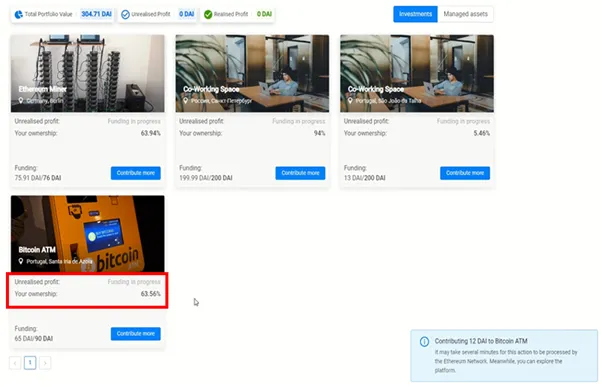This screenshot has width=602, height=387.
Task: Click the 199.99 DAI/200 DAI funding amount
Action: point(205,178)
